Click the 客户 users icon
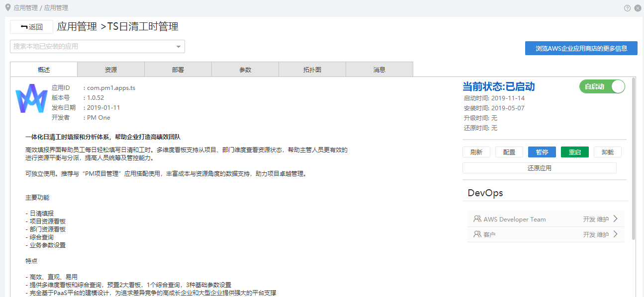The image size is (644, 297). pos(477,234)
